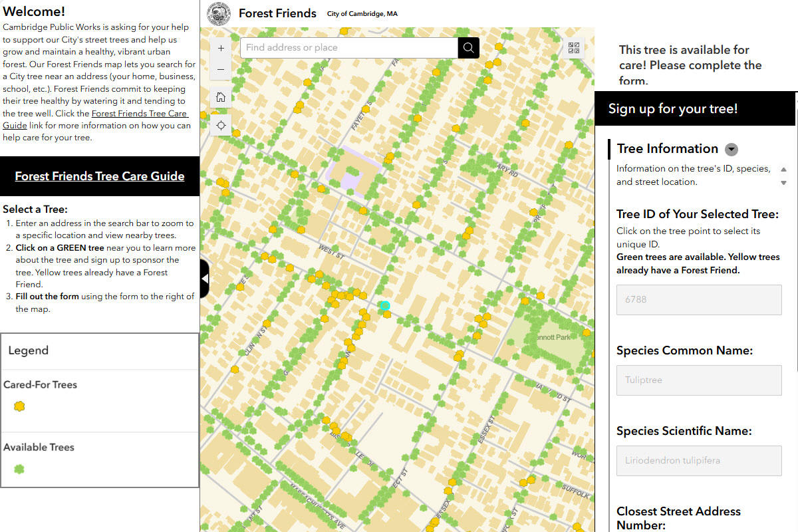Click the Find address or place field
The height and width of the screenshot is (532, 798).
tap(348, 48)
